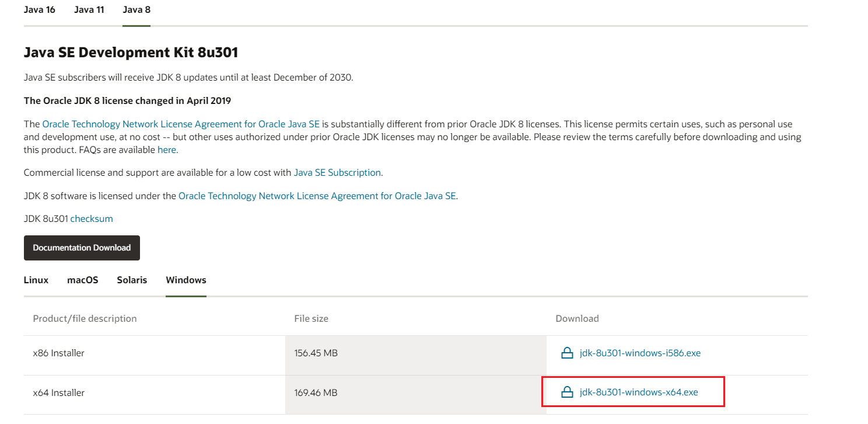Download jdk-8u301-windows-x64.exe
868x424 pixels.
point(639,392)
